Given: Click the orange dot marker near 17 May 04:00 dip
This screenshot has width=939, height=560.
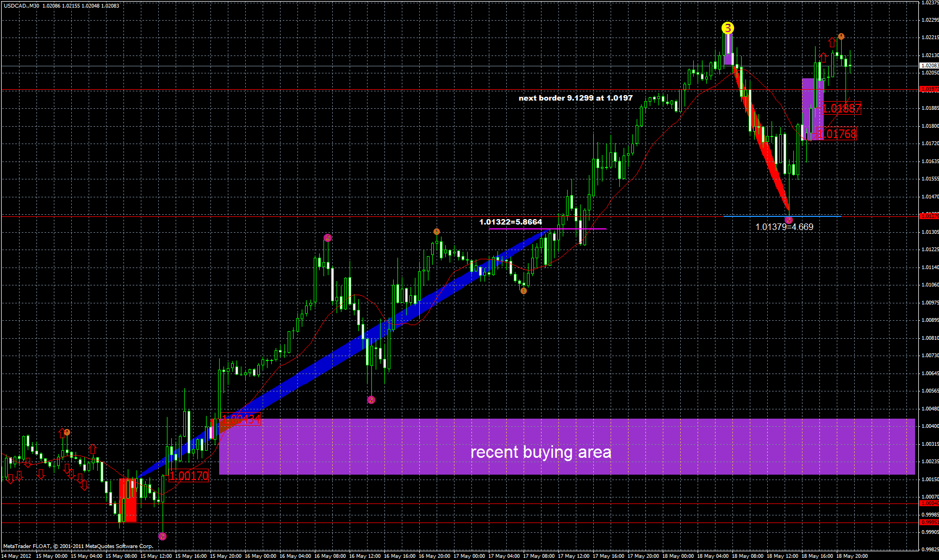Looking at the screenshot, I should (x=524, y=291).
